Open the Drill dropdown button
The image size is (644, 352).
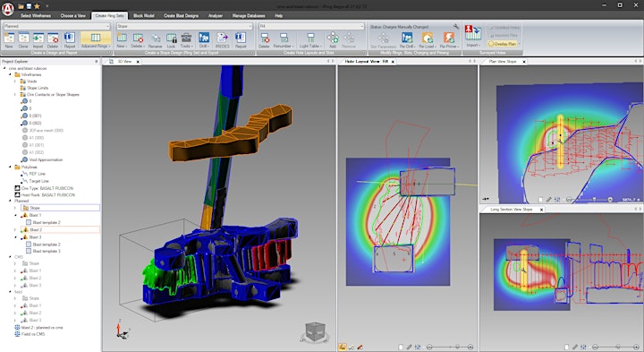(x=204, y=40)
